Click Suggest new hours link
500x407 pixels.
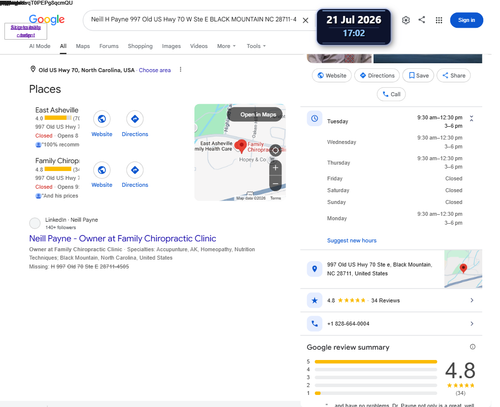352,240
